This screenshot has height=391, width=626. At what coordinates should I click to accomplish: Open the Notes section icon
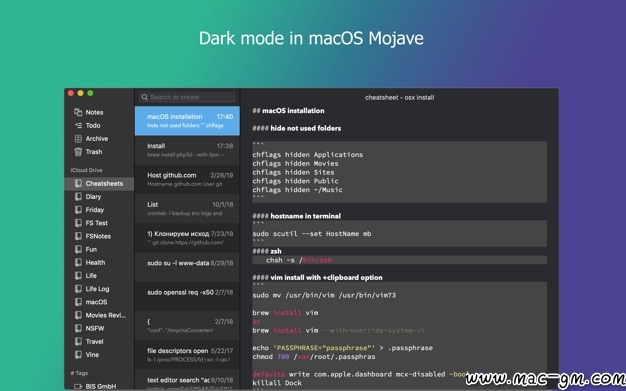pos(78,112)
